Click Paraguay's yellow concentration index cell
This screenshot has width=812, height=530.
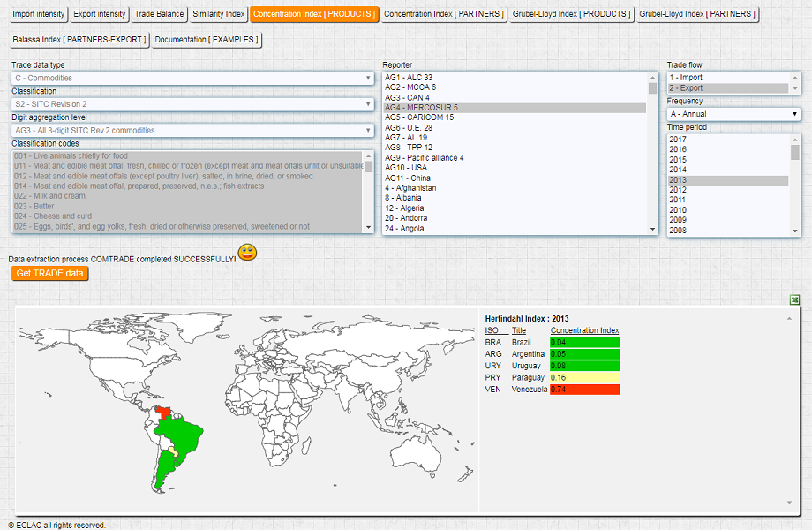pos(583,377)
